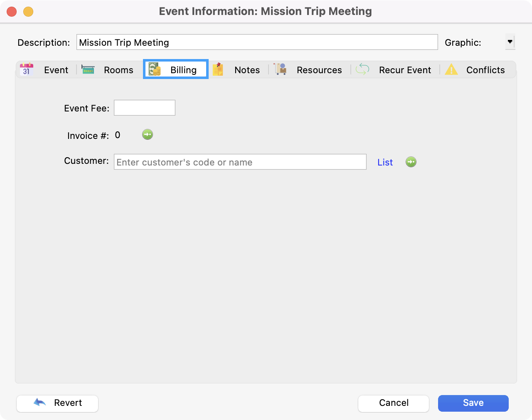Click into the Customer code or name field
This screenshot has height=420, width=532.
coord(240,162)
